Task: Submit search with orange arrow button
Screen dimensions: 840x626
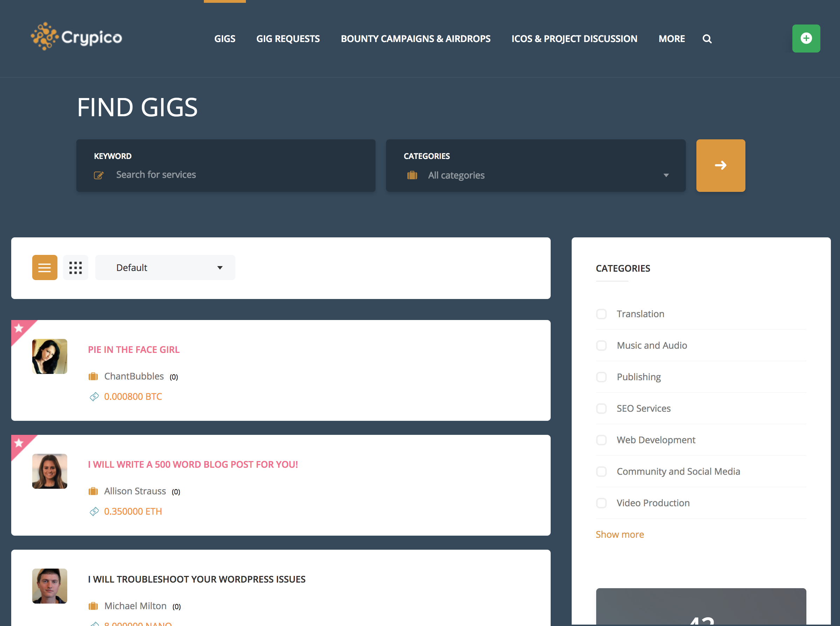Action: (720, 165)
